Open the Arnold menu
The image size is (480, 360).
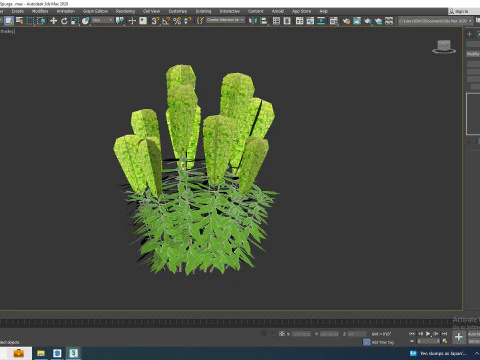(x=278, y=11)
